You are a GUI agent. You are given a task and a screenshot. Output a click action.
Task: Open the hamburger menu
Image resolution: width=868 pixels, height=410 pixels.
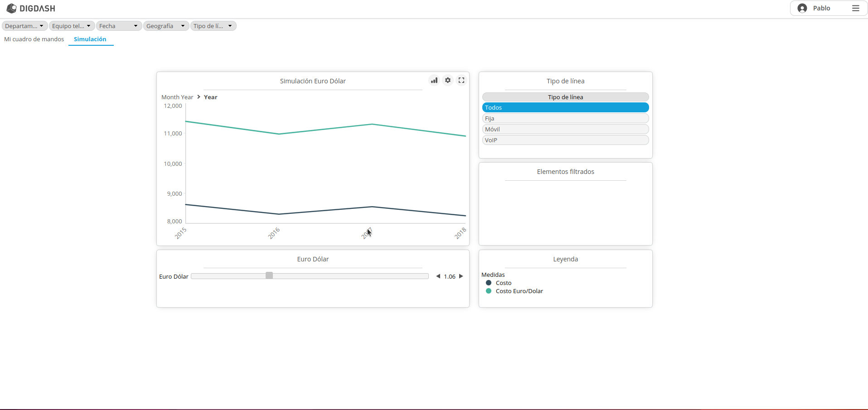click(x=855, y=8)
